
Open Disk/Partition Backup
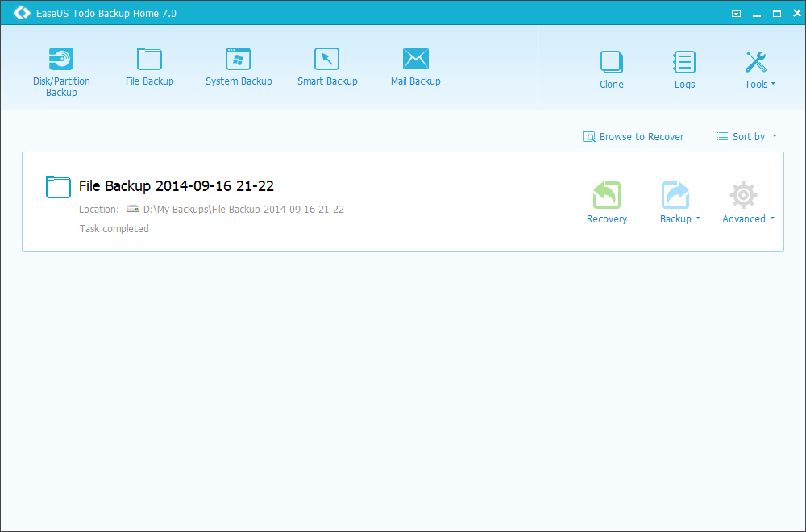pyautogui.click(x=61, y=72)
